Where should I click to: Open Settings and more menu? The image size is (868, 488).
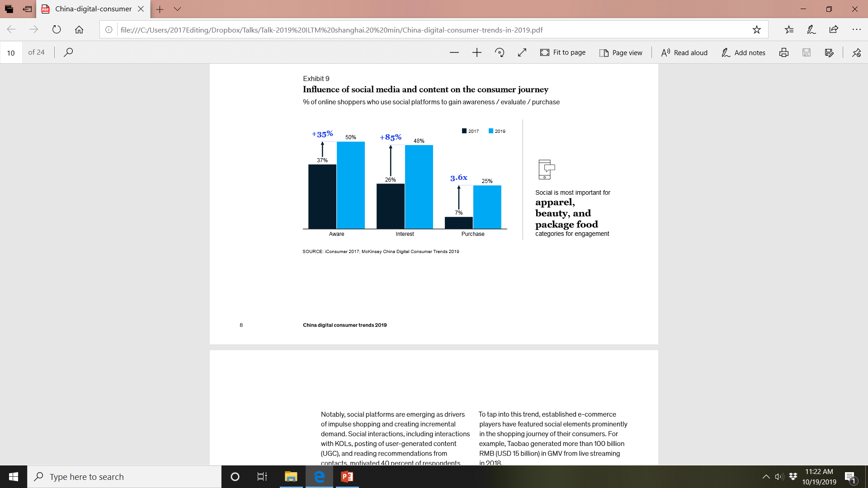tap(856, 30)
